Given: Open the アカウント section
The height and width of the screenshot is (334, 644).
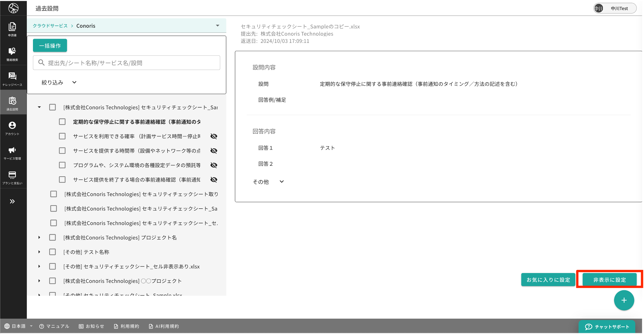Looking at the screenshot, I should pyautogui.click(x=13, y=128).
